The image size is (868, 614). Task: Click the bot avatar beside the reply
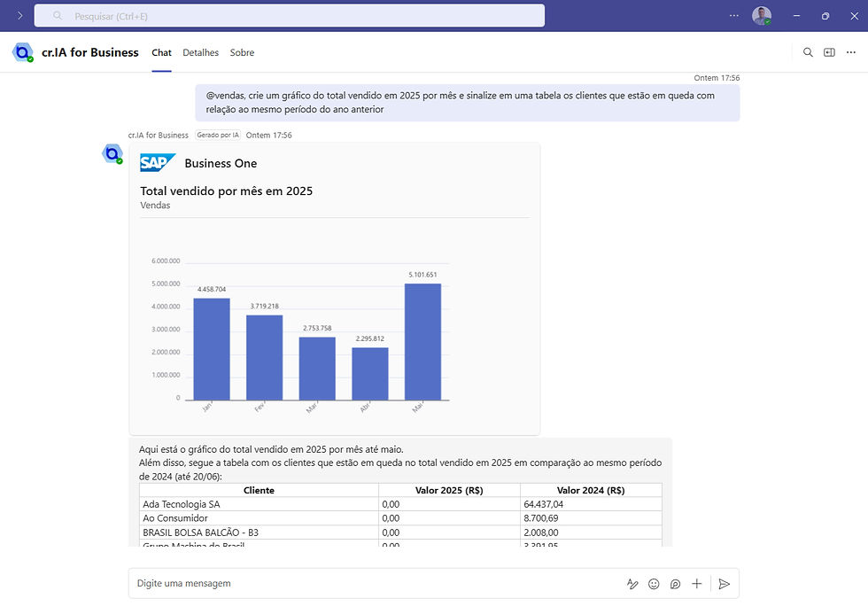[112, 153]
